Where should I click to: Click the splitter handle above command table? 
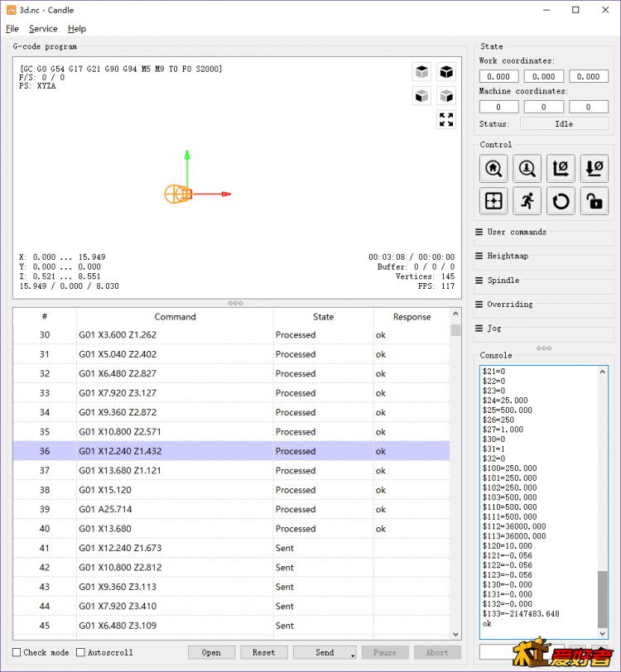[x=235, y=303]
